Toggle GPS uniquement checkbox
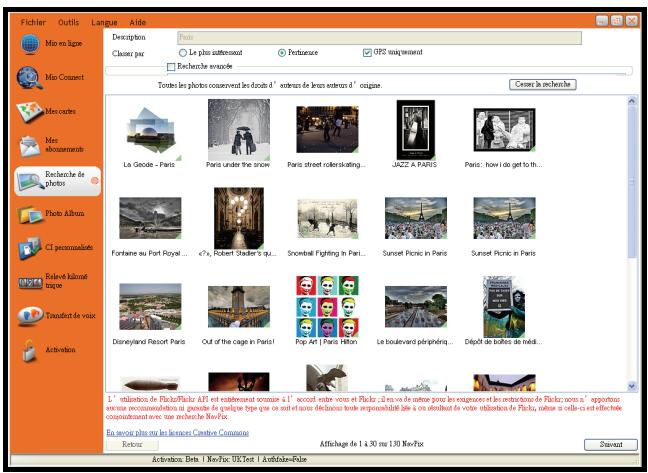This screenshot has height=473, width=648. [x=367, y=52]
